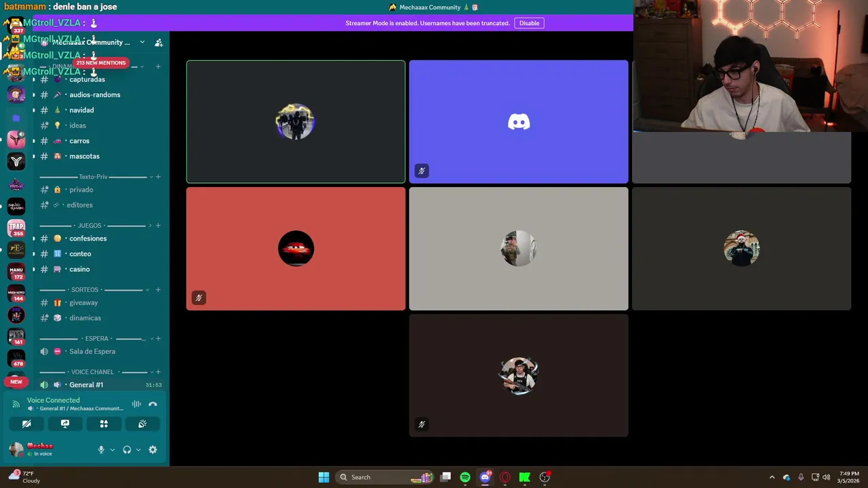
Task: Open OBS Studio from the taskbar
Action: (x=545, y=477)
